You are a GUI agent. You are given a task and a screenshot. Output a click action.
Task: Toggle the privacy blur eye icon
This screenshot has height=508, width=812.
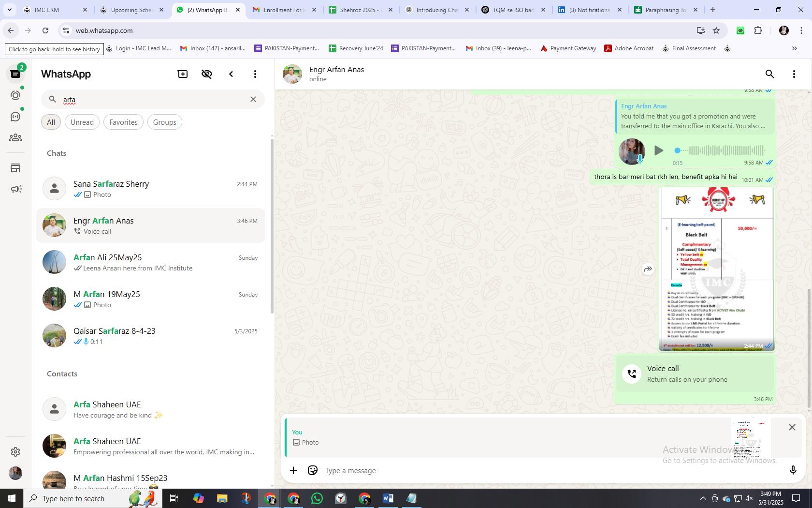click(x=207, y=74)
